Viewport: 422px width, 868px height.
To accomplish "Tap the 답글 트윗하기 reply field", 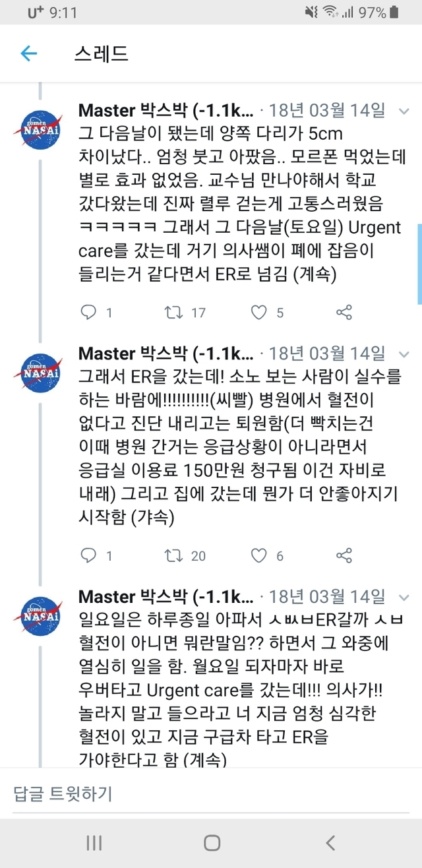I will [211, 793].
